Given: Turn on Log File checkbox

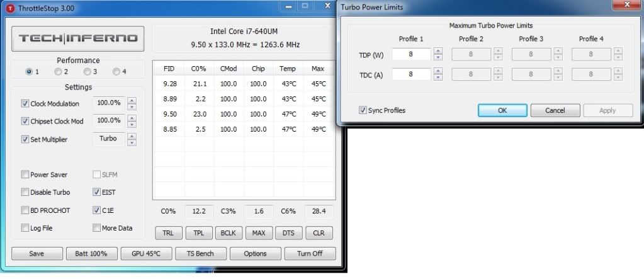Looking at the screenshot, I should point(25,228).
